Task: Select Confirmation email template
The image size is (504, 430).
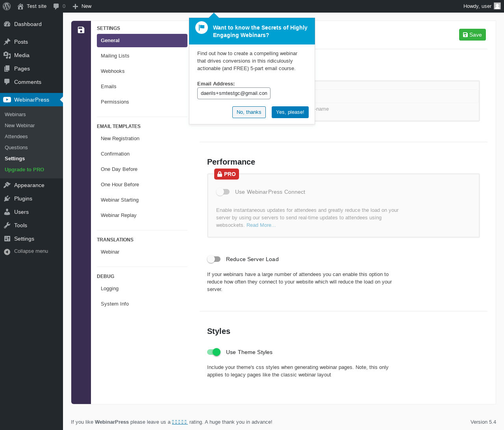Action: pyautogui.click(x=142, y=154)
